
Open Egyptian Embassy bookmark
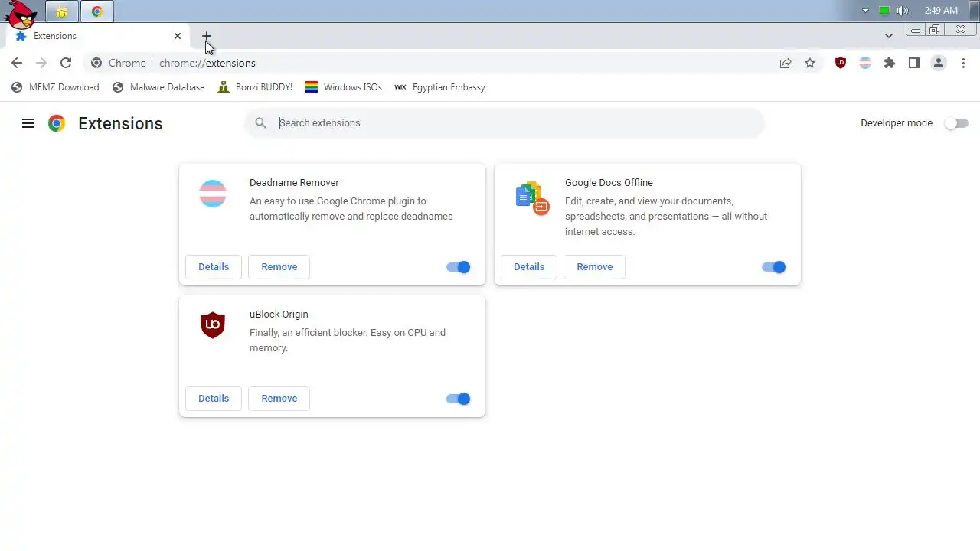tap(440, 87)
